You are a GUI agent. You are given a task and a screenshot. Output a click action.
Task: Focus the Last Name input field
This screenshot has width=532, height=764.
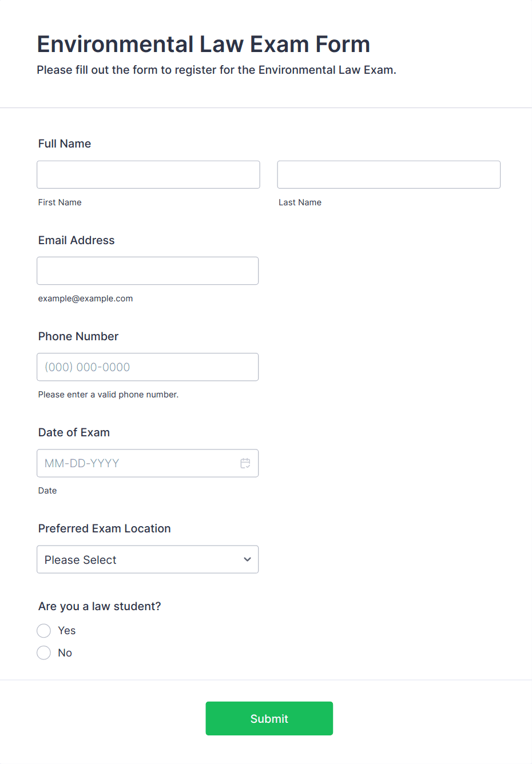point(389,174)
